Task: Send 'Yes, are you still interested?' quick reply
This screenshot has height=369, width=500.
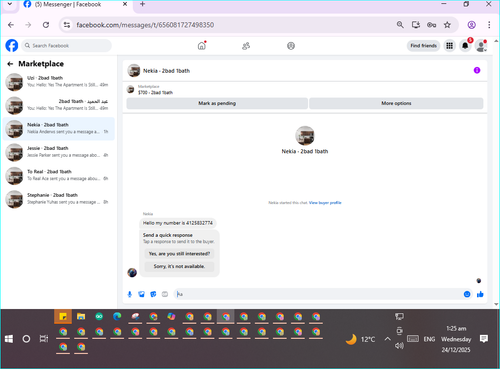Action: point(179,254)
